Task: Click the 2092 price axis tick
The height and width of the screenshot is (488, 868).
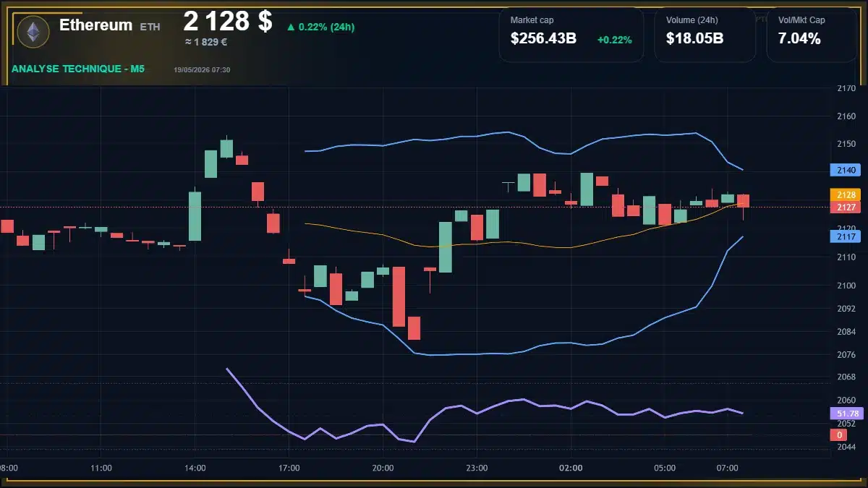Action: point(846,309)
